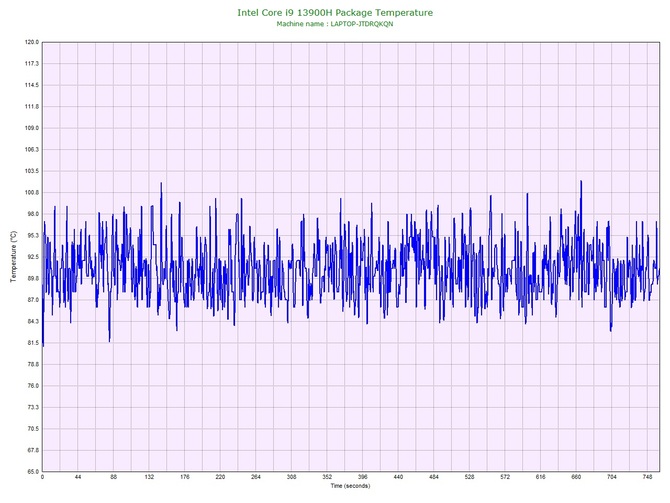670x503 pixels.
Task: Click the tall temperature spike near 147 seconds
Action: coord(161,184)
